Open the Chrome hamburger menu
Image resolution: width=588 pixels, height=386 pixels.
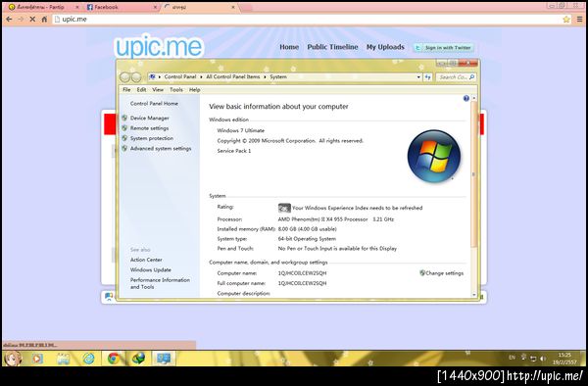tap(580, 20)
